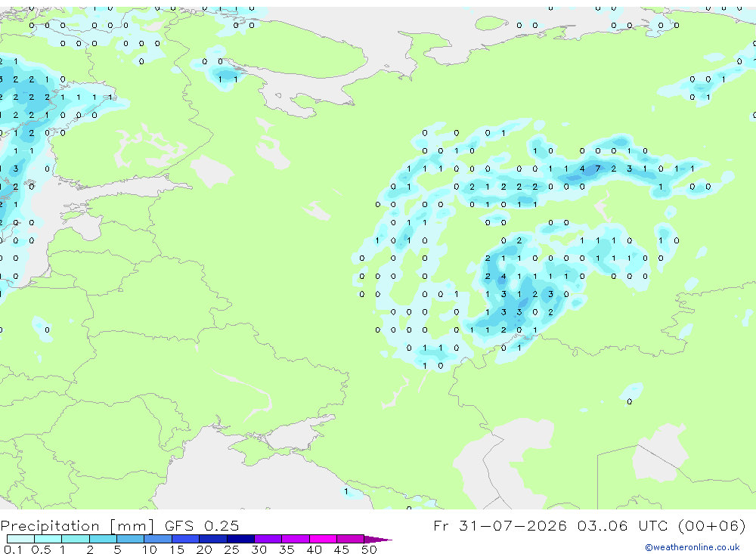The height and width of the screenshot is (554, 756).
Task: Select the 0.5–1 mm legend color swatch
Action: pos(48,539)
